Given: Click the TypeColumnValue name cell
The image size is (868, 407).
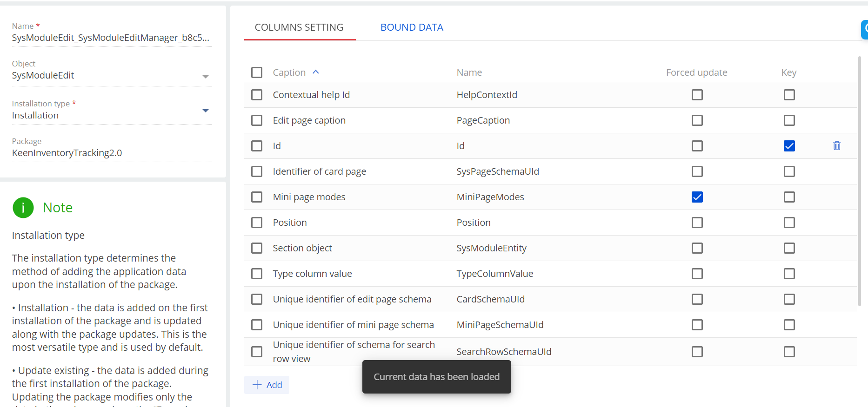Looking at the screenshot, I should [495, 274].
